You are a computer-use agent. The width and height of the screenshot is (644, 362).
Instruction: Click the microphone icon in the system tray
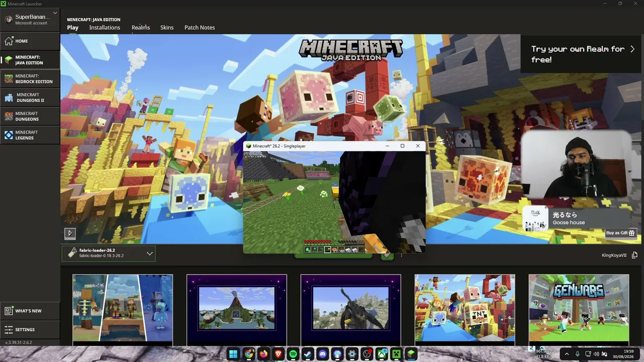(x=578, y=354)
